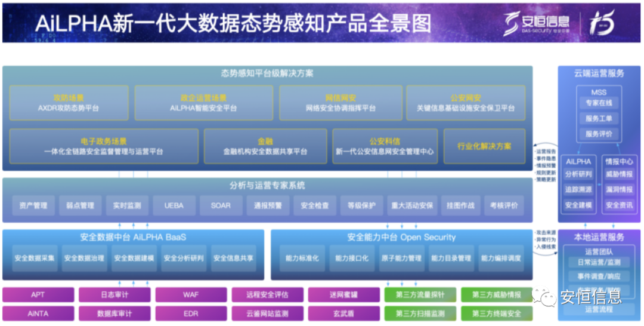Viewport: 644px width, 326px height.
Task: Open 金融 金融机构安全数据共享平台 box
Action: (265, 146)
